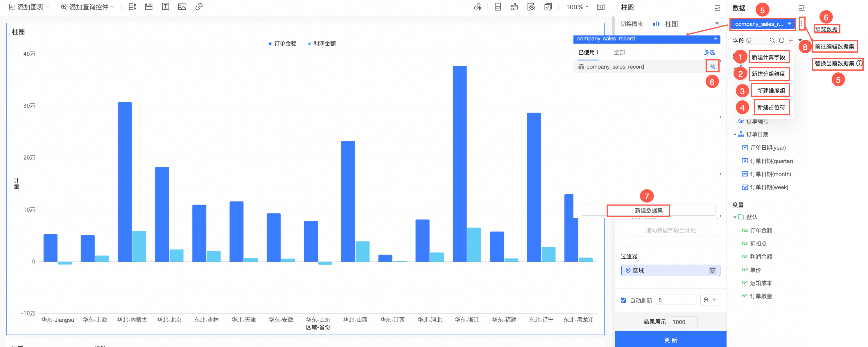This screenshot has height=347, width=868.
Task: Toggle the 订单金额 legend swatch
Action: (x=270, y=44)
